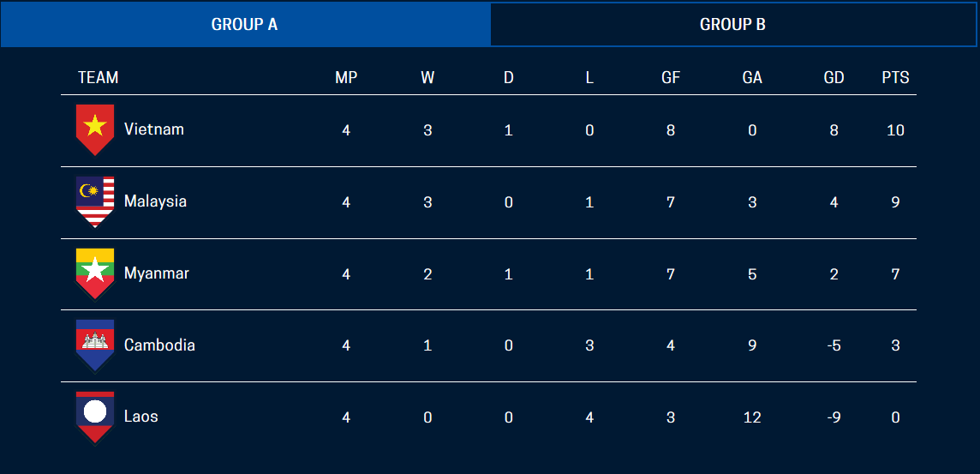
Task: Click the GD column header
Action: [x=834, y=77]
